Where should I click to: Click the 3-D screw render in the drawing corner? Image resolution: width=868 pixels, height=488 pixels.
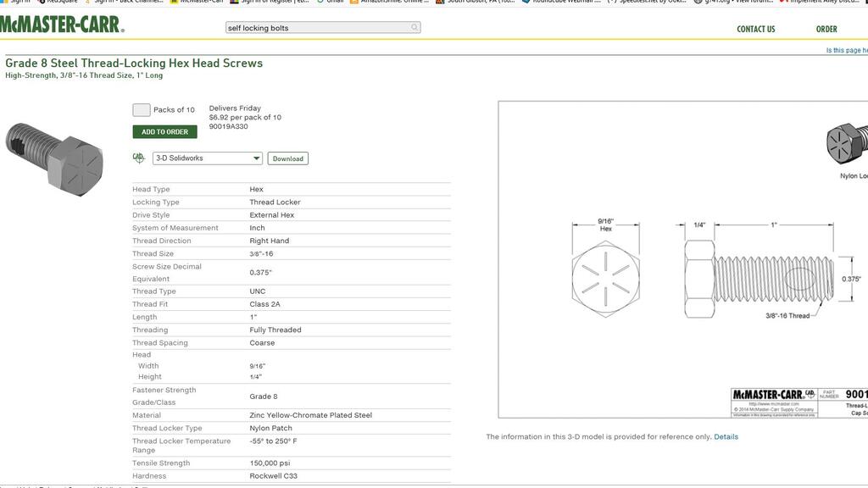[847, 144]
